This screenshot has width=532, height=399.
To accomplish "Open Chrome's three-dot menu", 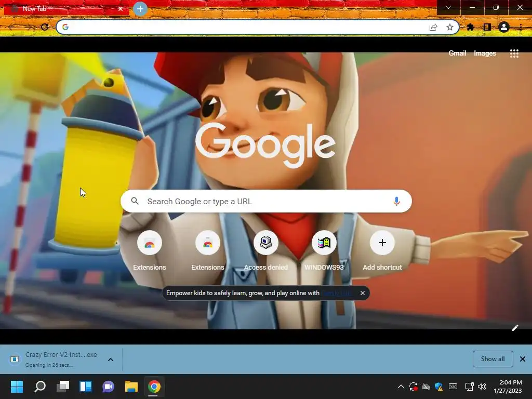I will [x=521, y=27].
